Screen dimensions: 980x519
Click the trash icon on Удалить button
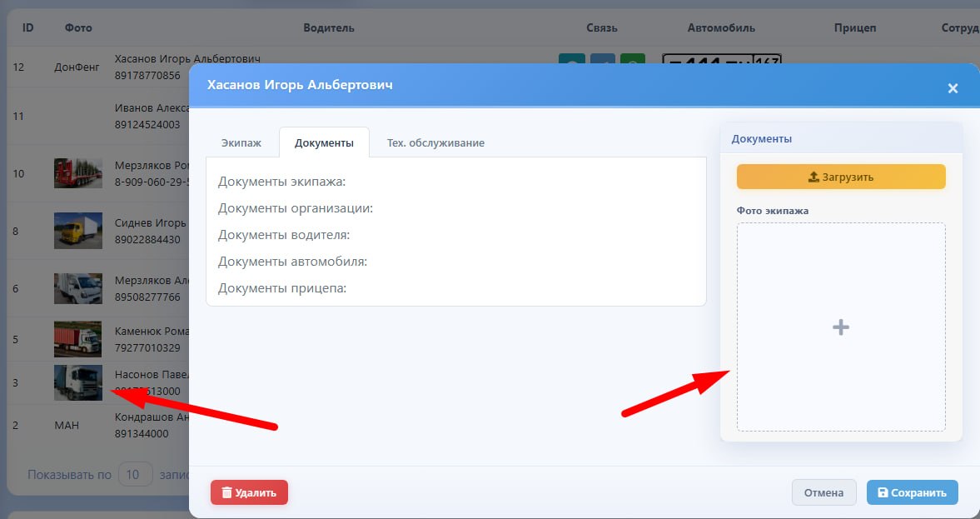[x=226, y=492]
